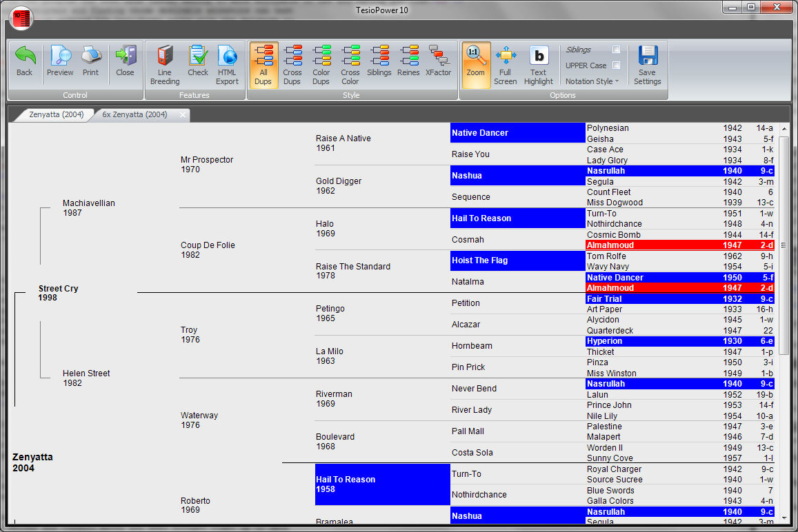Enable the Text Highlight option
Viewport: 798px width, 532px height.
click(539, 65)
